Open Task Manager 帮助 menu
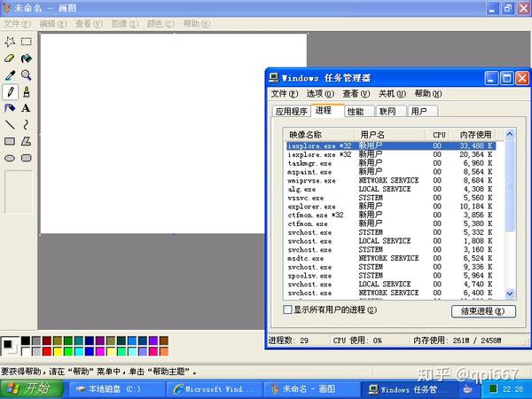 pos(428,94)
